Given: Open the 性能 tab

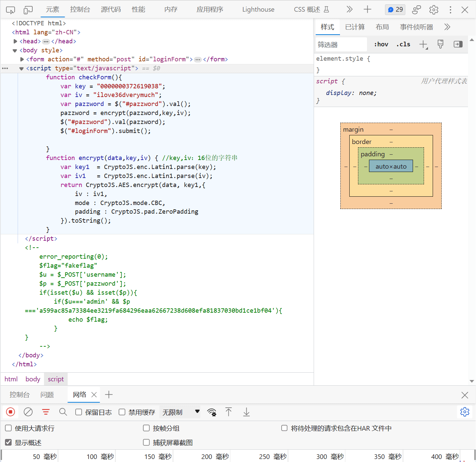Looking at the screenshot, I should click(x=138, y=9).
